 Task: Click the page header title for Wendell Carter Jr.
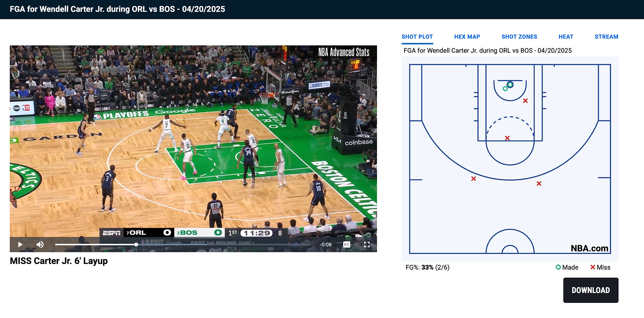[x=117, y=9]
